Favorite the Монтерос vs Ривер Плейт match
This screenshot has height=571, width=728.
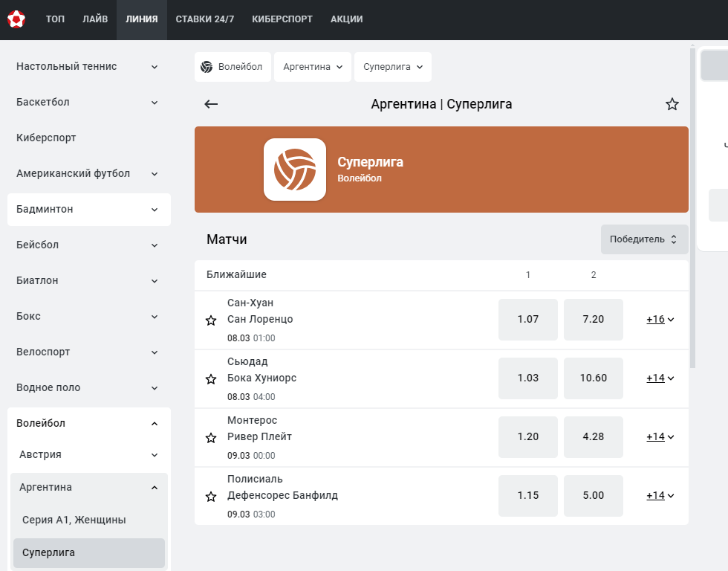click(x=211, y=438)
